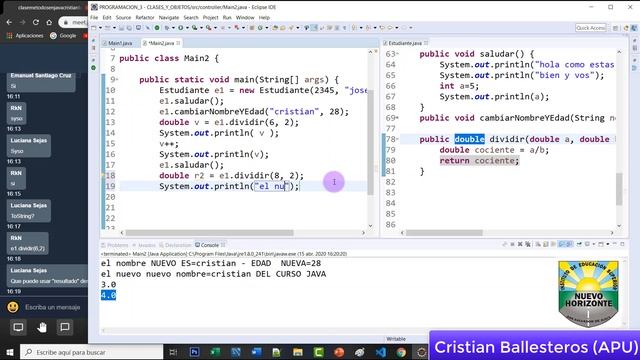Viewport: 640px width, 360px height.
Task: Select the Main2.java editor tab
Action: (161, 43)
